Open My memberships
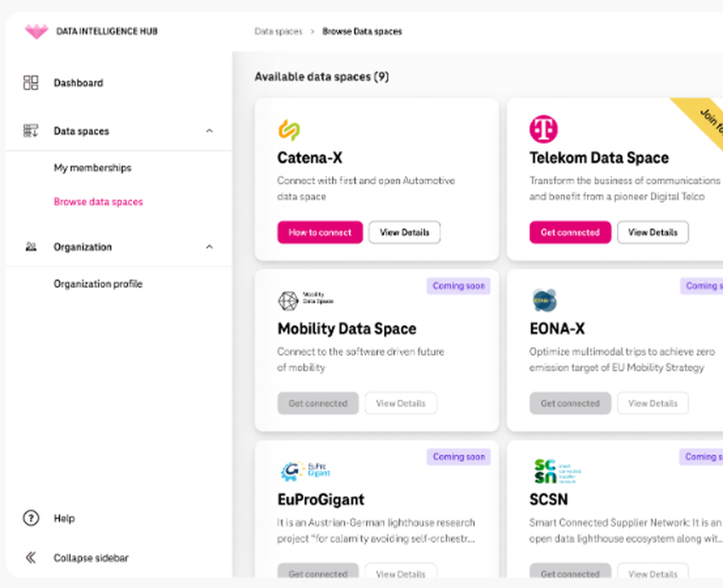The width and height of the screenshot is (723, 588). pos(93,167)
